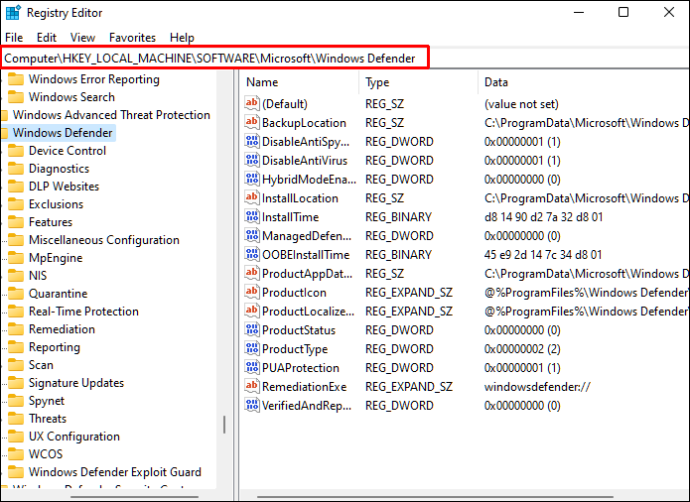
Task: Click the string icon of RemediationExe value
Action: [x=252, y=387]
